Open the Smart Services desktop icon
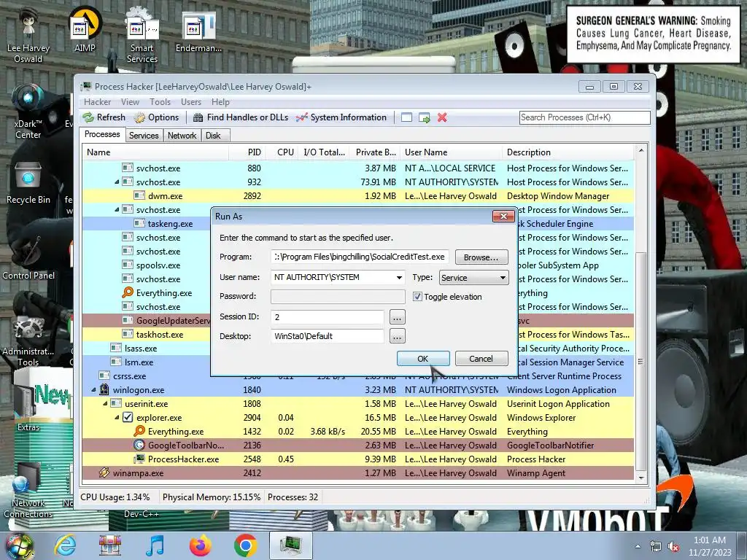Viewport: 747px width, 560px height. pos(142,36)
